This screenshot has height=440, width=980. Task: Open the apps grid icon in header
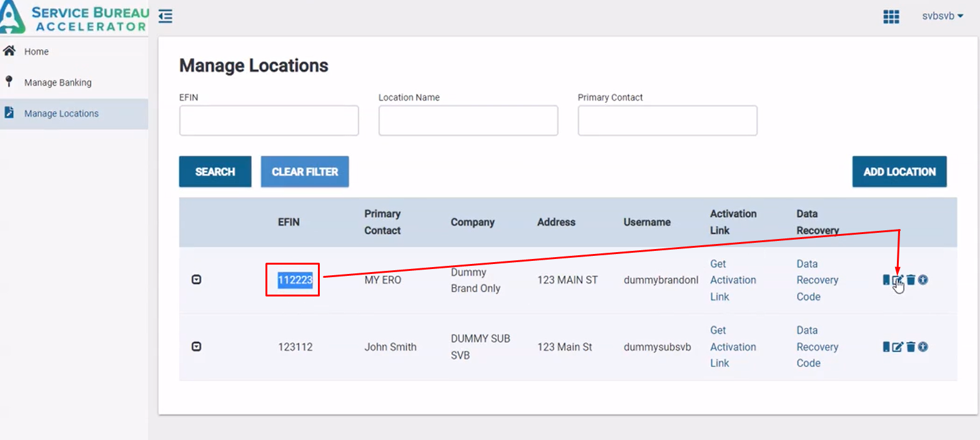[x=891, y=17]
